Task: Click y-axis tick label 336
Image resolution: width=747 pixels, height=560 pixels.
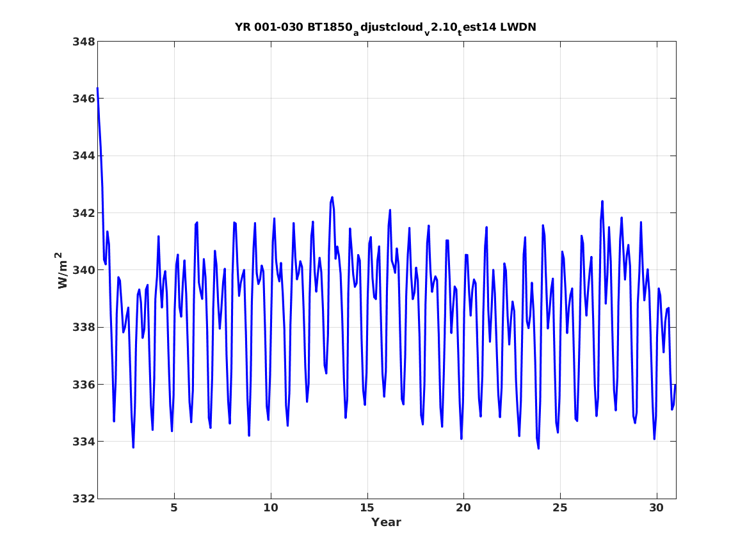Action: click(83, 384)
